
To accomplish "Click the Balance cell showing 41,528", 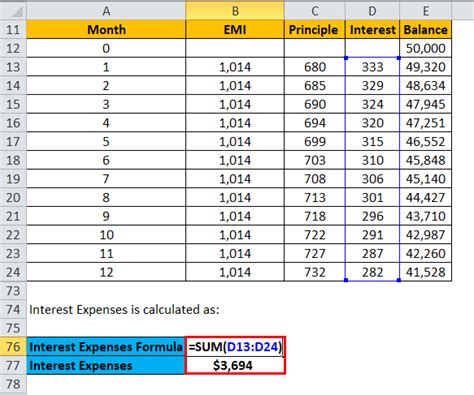I will pyautogui.click(x=426, y=272).
